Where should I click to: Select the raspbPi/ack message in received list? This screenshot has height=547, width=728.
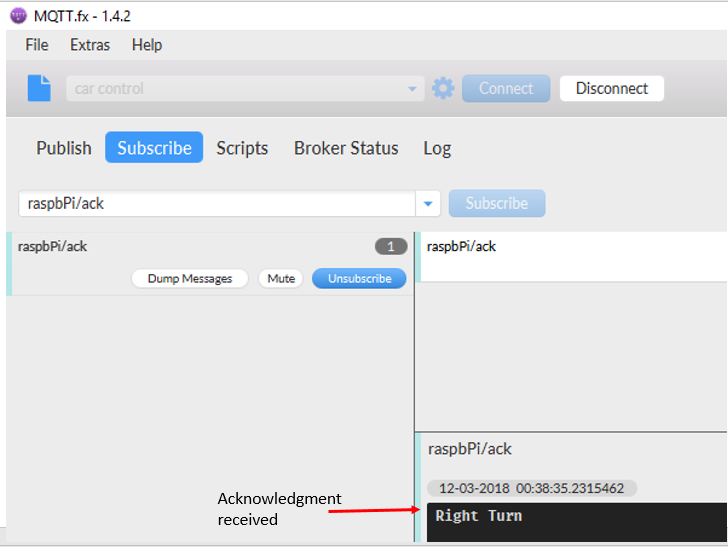pos(572,257)
